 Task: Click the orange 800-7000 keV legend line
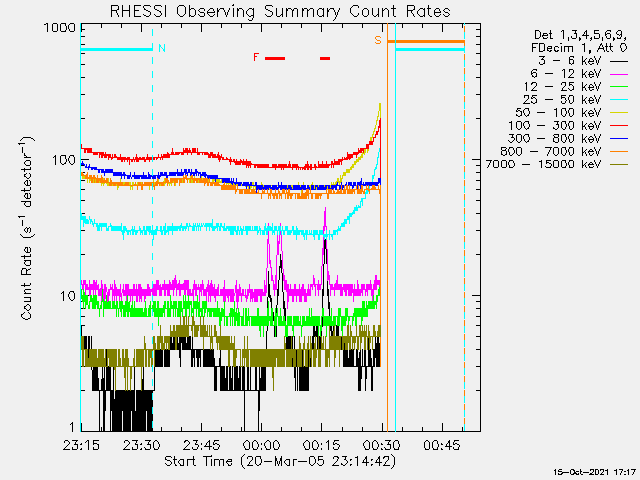point(619,152)
